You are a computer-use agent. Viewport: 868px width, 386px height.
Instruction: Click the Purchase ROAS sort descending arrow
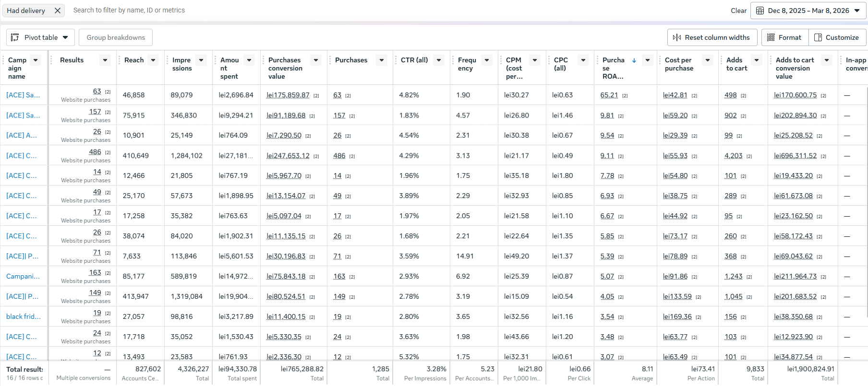[x=634, y=60]
